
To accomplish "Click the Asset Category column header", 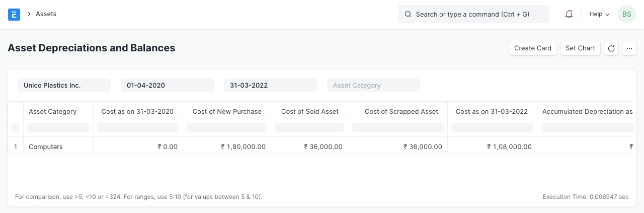I will [x=53, y=111].
